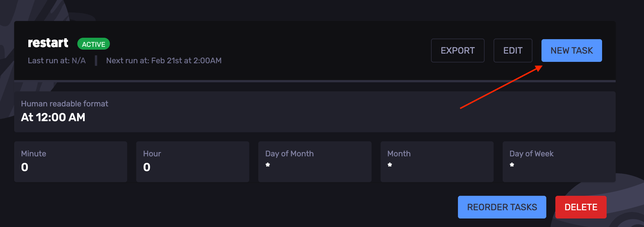The height and width of the screenshot is (227, 644).
Task: Click the asterisk under Day of Month
Action: click(268, 165)
